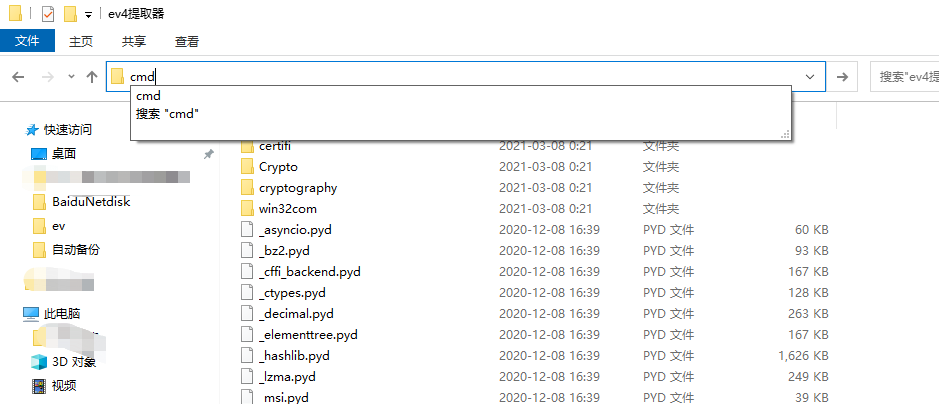
Task: Click the 263 KB size of _decimal.pyd
Action: pos(808,314)
